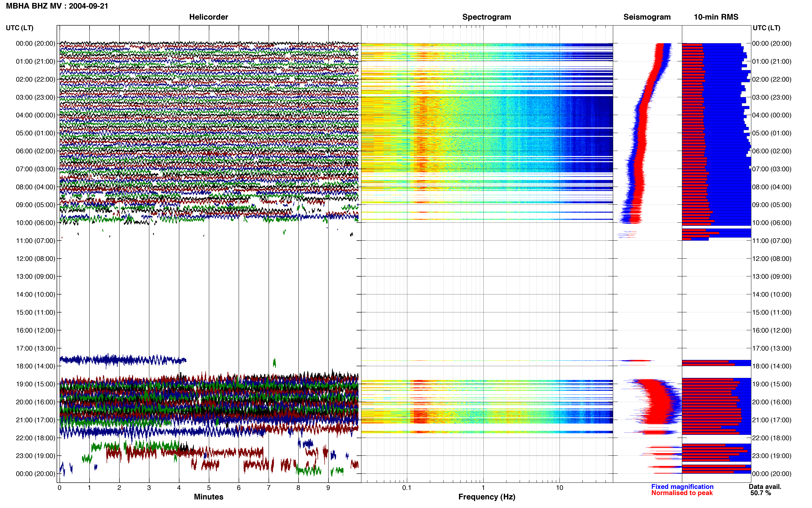Click the blue 'Fixed magnification' legend text
This screenshot has height=508, width=812.
682,487
